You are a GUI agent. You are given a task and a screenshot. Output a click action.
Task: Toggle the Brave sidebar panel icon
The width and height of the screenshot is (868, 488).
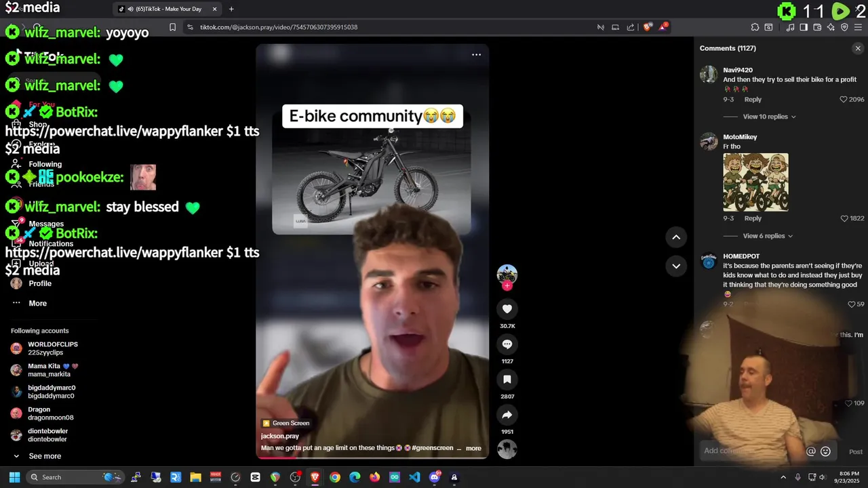tap(804, 27)
